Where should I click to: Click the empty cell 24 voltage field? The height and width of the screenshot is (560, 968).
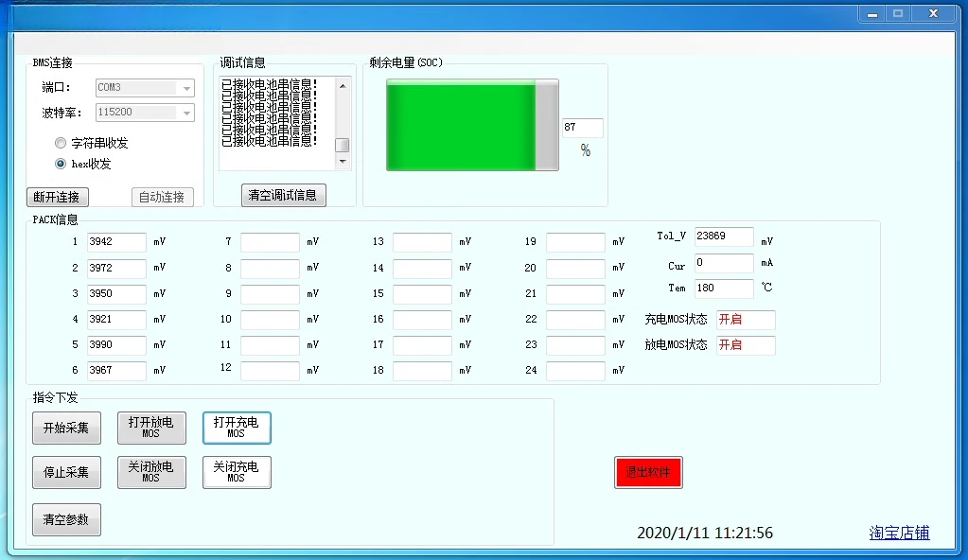[575, 371]
